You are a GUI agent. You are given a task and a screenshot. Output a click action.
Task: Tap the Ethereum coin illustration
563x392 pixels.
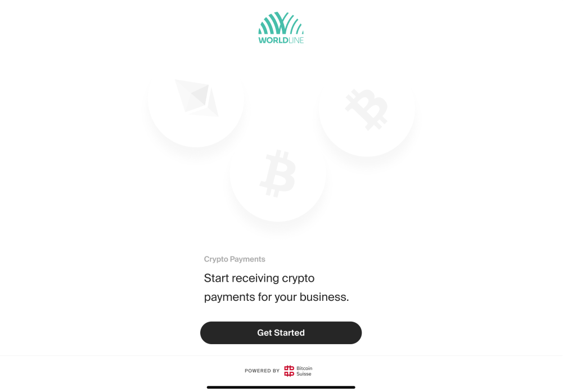(196, 103)
